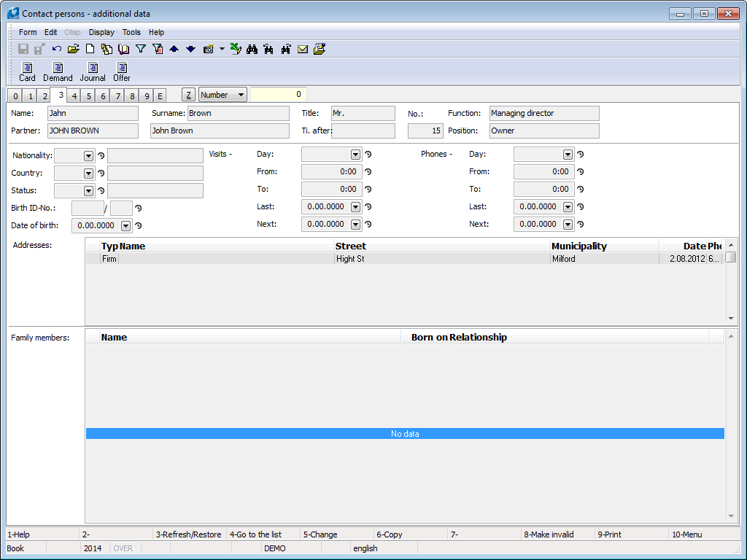Image resolution: width=747 pixels, height=560 pixels.
Task: Click the reset icon next to Nationality
Action: (x=101, y=156)
